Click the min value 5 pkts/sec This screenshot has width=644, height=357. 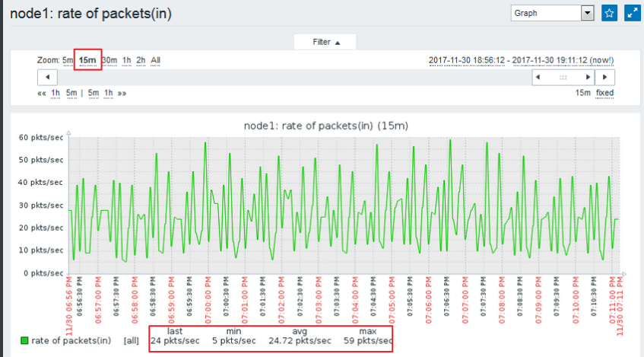point(234,341)
